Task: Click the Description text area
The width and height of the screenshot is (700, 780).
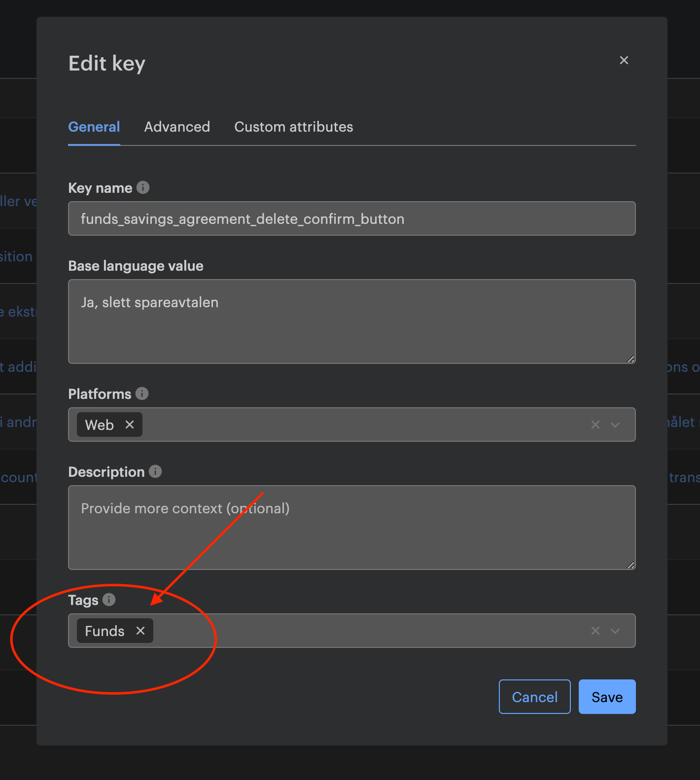Action: point(351,528)
